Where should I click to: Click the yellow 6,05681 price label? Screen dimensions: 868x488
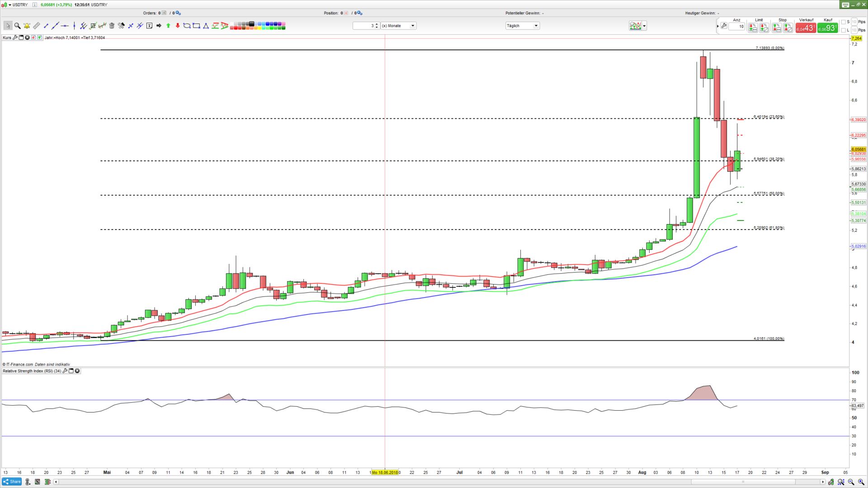pyautogui.click(x=859, y=149)
